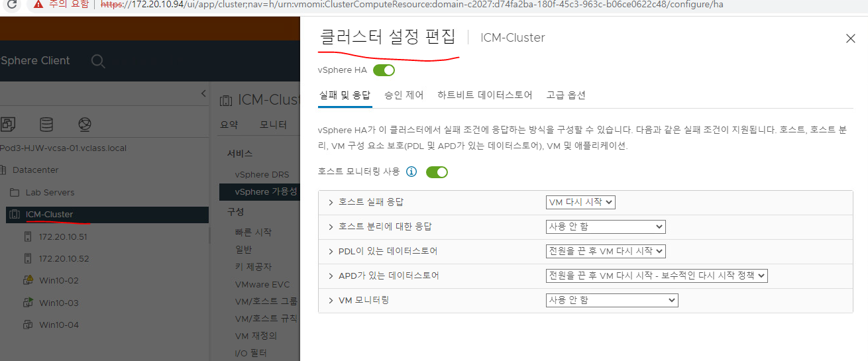Click the cluster icon in the ICM-Cluster header

pyautogui.click(x=225, y=100)
